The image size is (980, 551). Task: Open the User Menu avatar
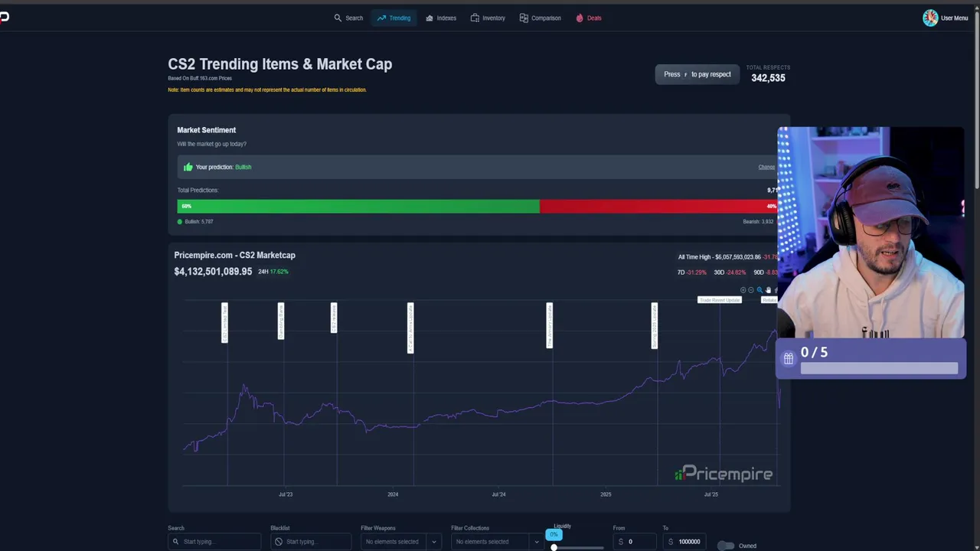930,18
